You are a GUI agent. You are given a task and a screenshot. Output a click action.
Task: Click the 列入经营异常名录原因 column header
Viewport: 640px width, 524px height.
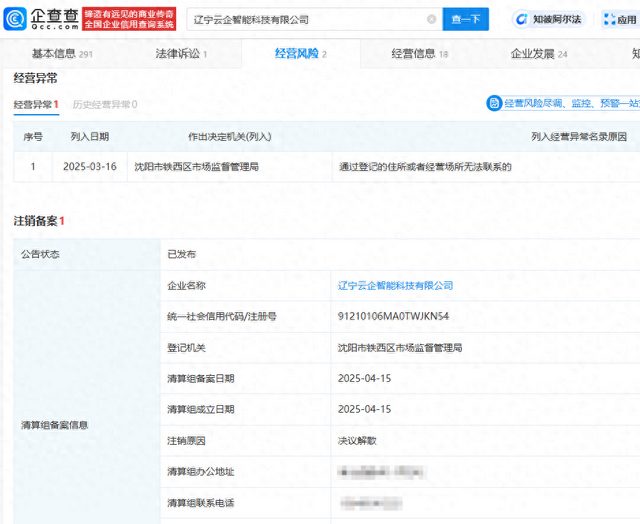pyautogui.click(x=579, y=136)
